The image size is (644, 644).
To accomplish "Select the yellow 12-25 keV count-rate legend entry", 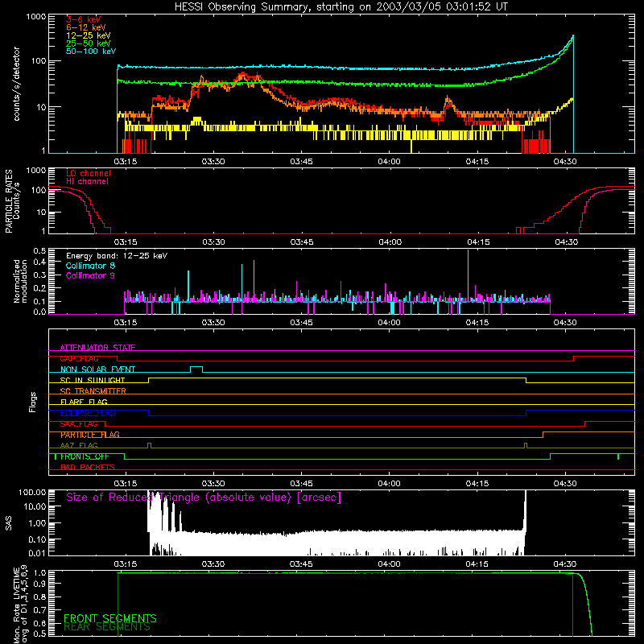I will coord(89,35).
